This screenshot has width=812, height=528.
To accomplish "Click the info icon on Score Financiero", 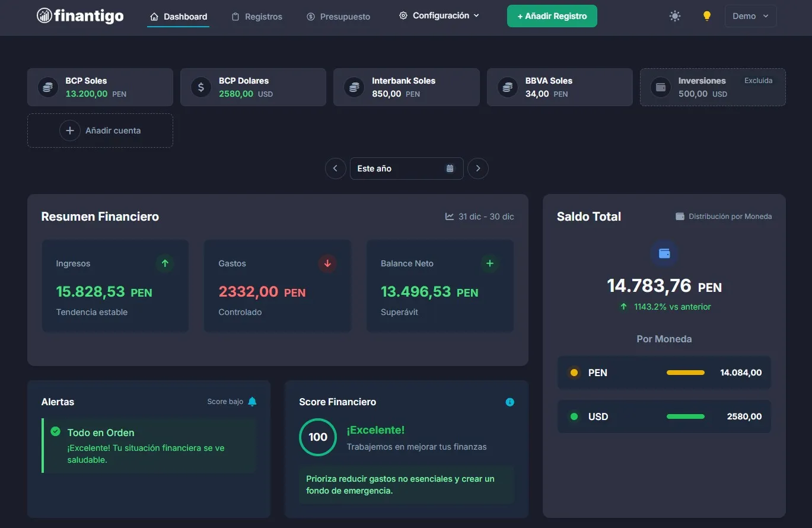I will 510,402.
